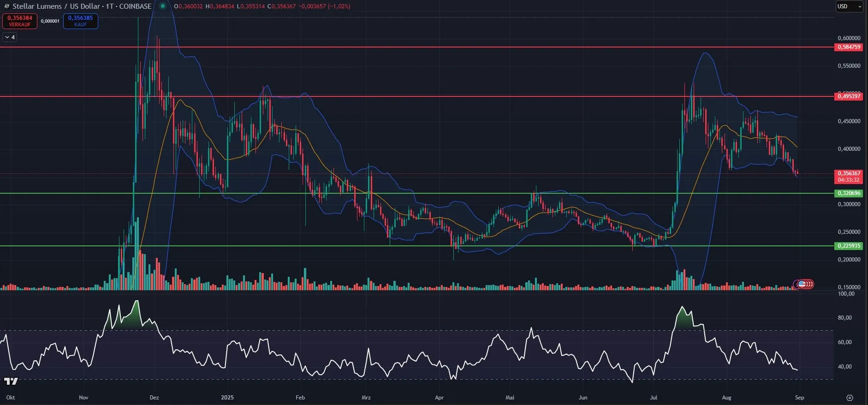This screenshot has width=868, height=405.
Task: Click the low value L0,355314
Action: pyautogui.click(x=250, y=6)
